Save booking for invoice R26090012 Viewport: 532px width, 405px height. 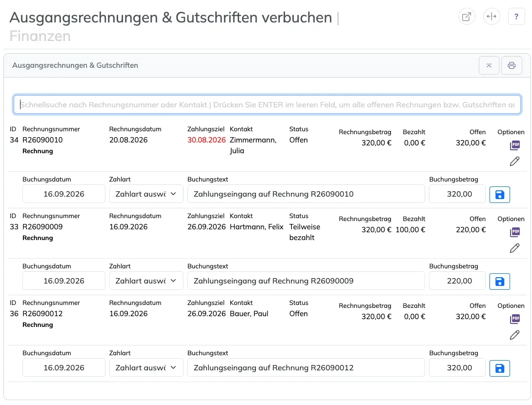[499, 368]
